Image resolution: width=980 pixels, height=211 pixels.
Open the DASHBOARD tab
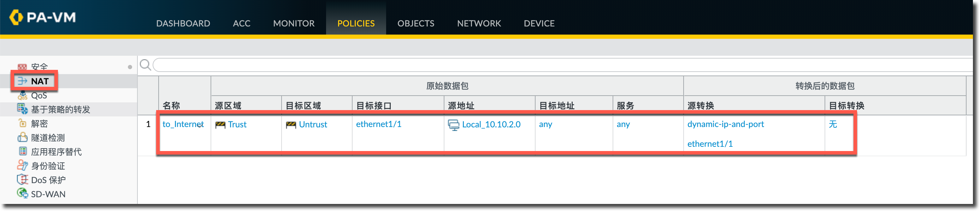pyautogui.click(x=183, y=23)
